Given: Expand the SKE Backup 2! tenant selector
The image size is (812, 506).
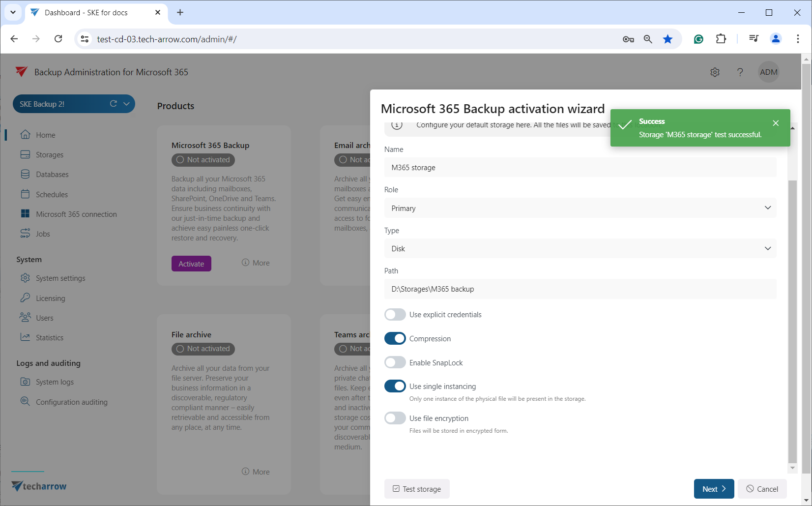Looking at the screenshot, I should pos(126,104).
